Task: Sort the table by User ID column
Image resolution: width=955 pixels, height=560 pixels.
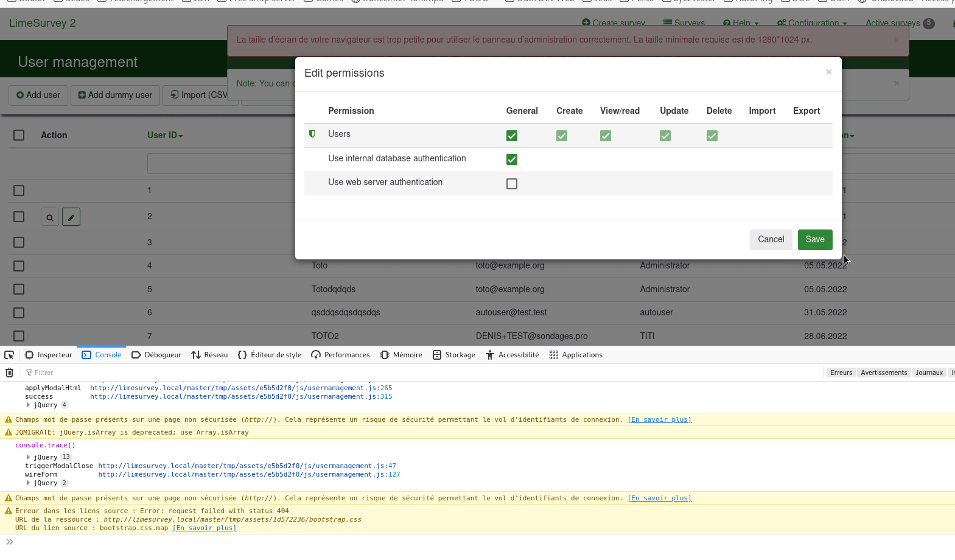Action: click(164, 135)
